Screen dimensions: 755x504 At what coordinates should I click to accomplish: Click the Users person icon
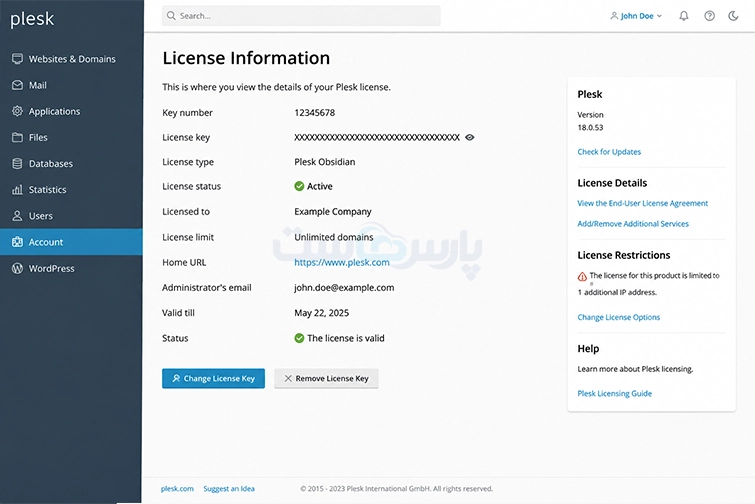(x=17, y=216)
